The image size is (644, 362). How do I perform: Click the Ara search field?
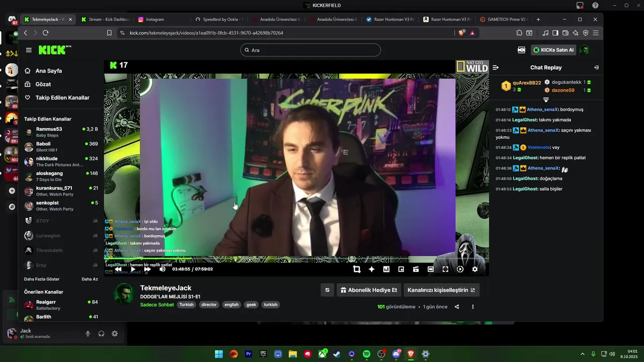[x=310, y=50]
